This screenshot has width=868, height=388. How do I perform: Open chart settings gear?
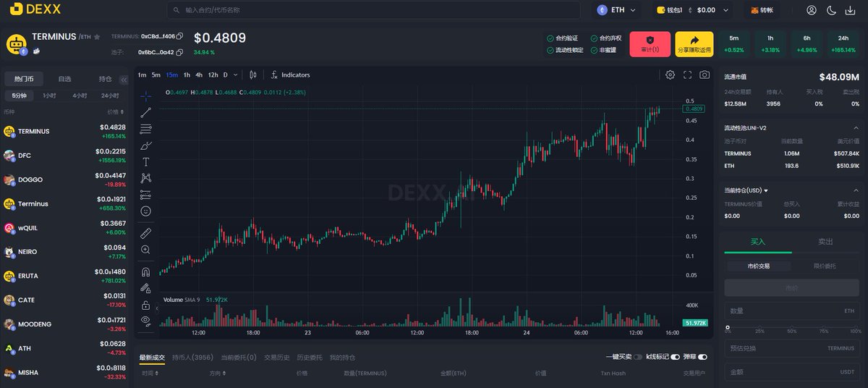pyautogui.click(x=671, y=75)
